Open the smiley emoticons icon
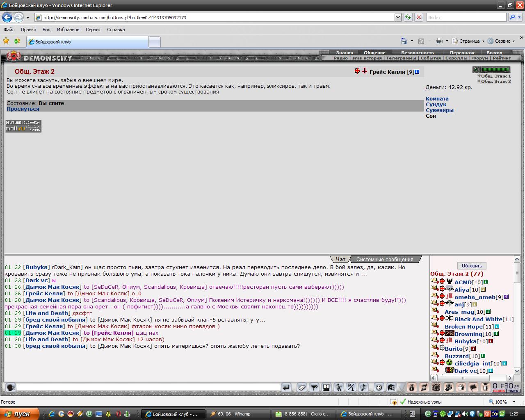The image size is (525, 420). [x=379, y=387]
